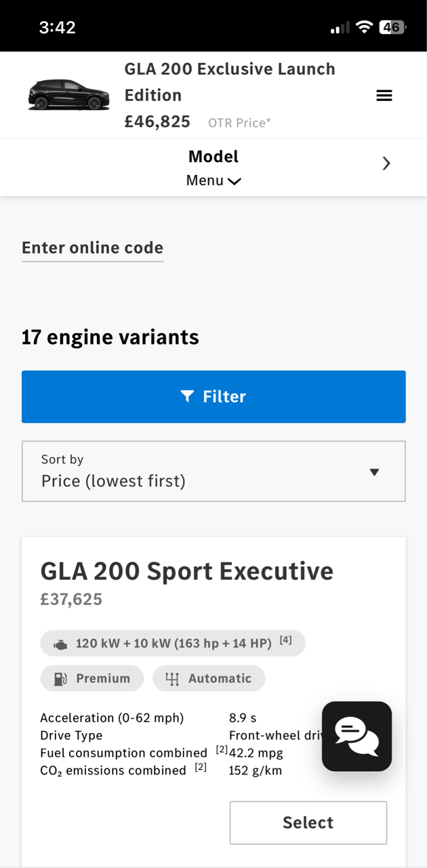Screen dimensions: 427x868
Task: Go to next step with right chevron
Action: coord(386,163)
